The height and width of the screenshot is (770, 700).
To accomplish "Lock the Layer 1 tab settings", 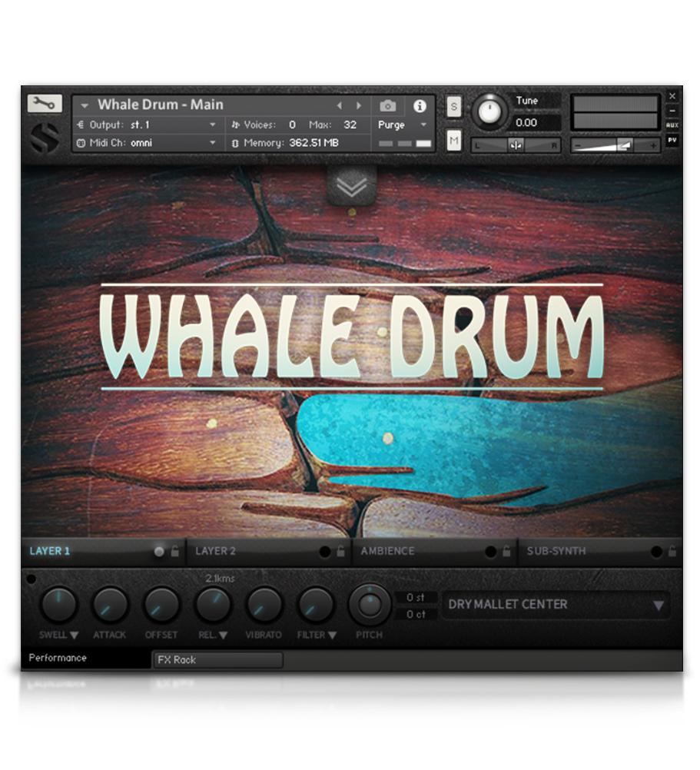I will coord(175,551).
